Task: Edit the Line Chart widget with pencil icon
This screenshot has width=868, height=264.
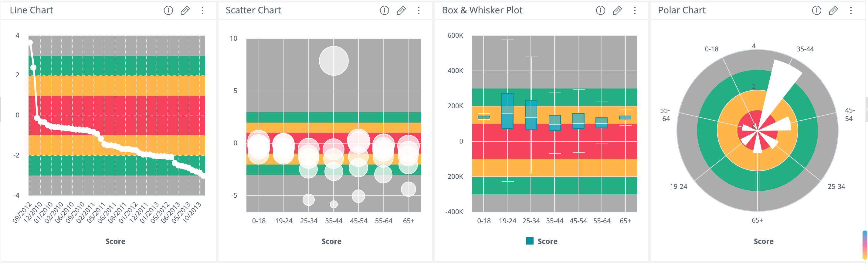Action: [185, 10]
